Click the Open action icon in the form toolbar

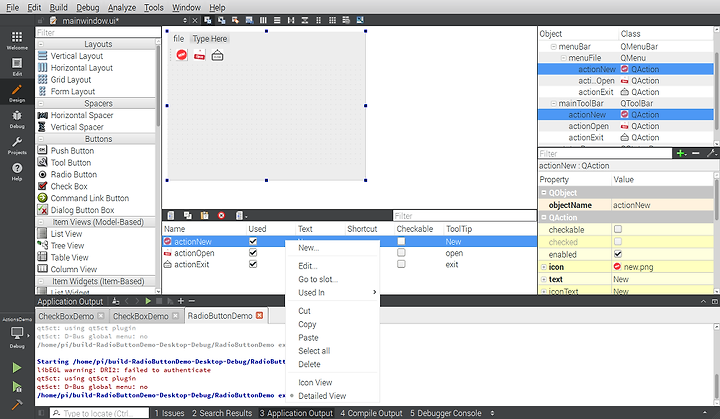(x=199, y=56)
